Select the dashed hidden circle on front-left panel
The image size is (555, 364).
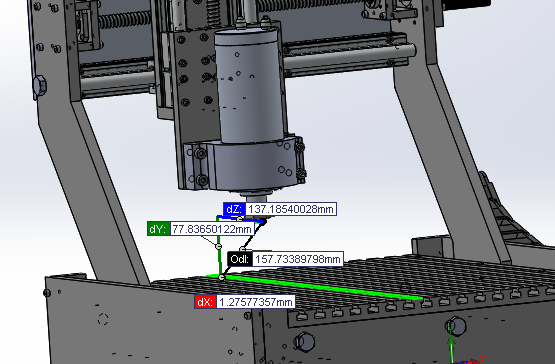pos(103,319)
